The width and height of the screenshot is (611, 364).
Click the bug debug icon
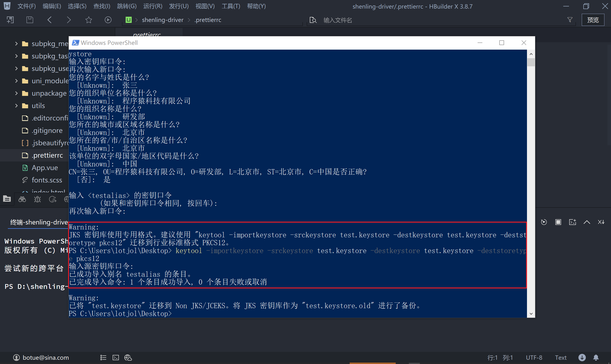point(37,199)
